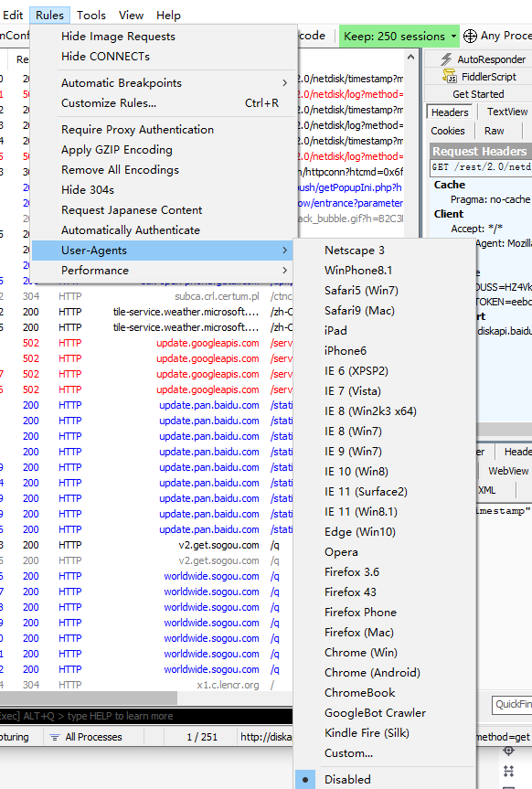Select Netscape 3 user agent
This screenshot has height=789, width=532.
coord(355,251)
